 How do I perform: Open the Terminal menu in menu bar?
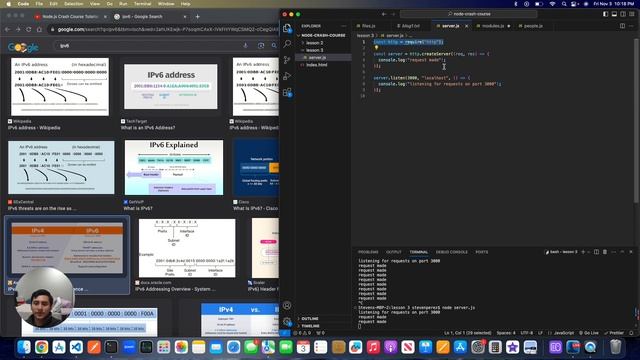pos(142,4)
